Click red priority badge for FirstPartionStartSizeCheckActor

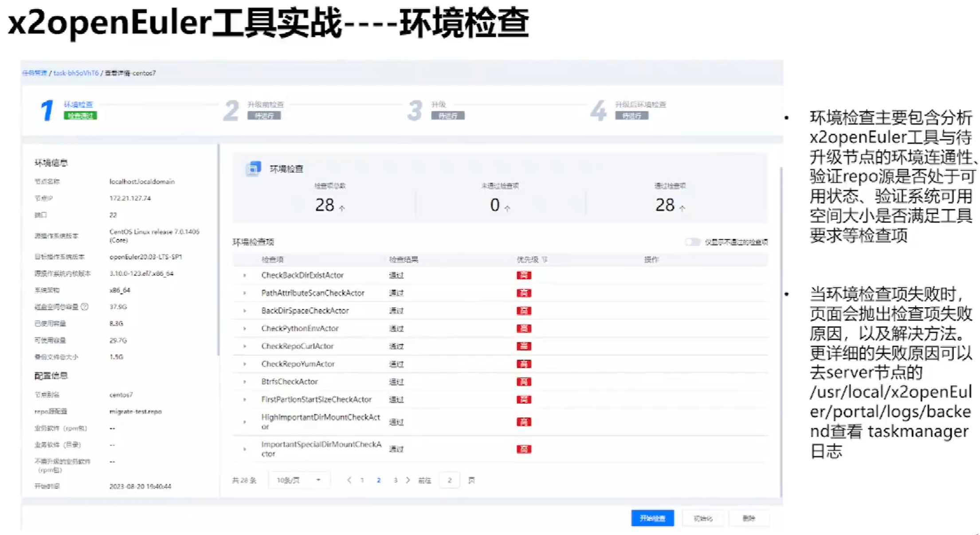(x=524, y=399)
